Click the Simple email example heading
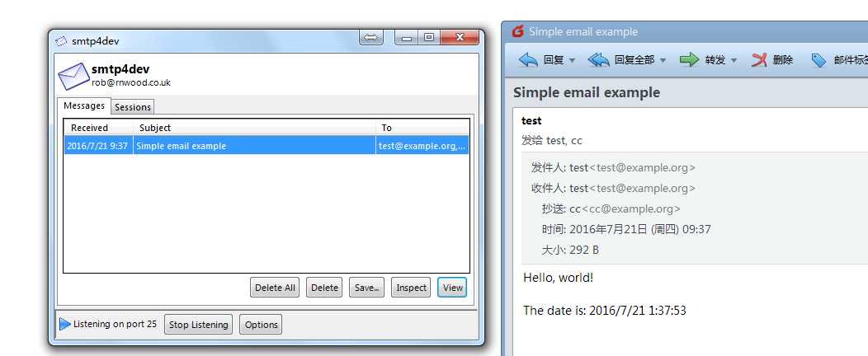This screenshot has height=356, width=868. (x=587, y=92)
